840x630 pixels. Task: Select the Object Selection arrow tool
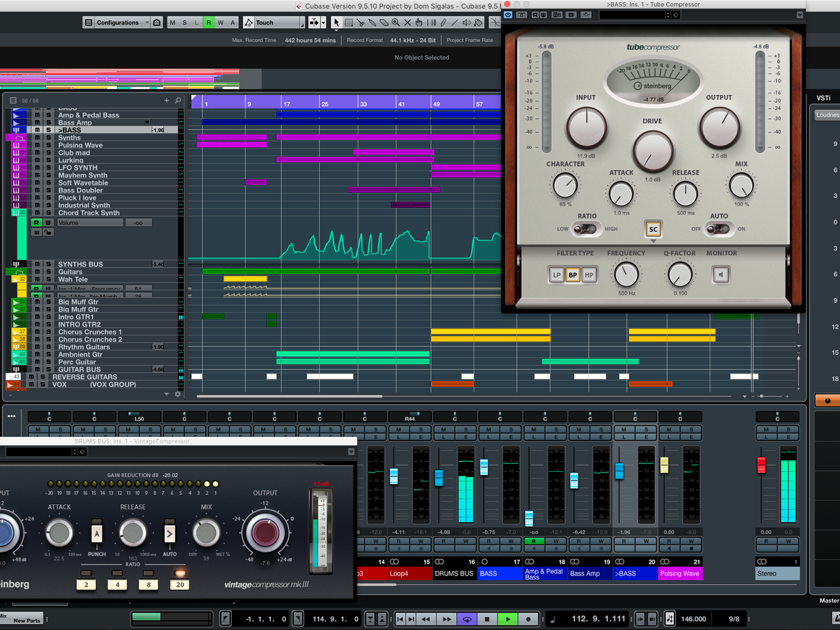tap(336, 22)
